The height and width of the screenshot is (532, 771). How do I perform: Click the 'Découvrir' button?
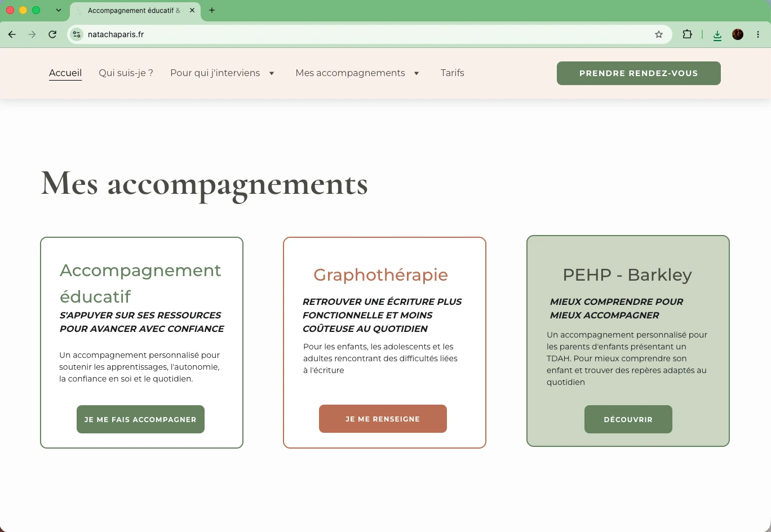628,419
